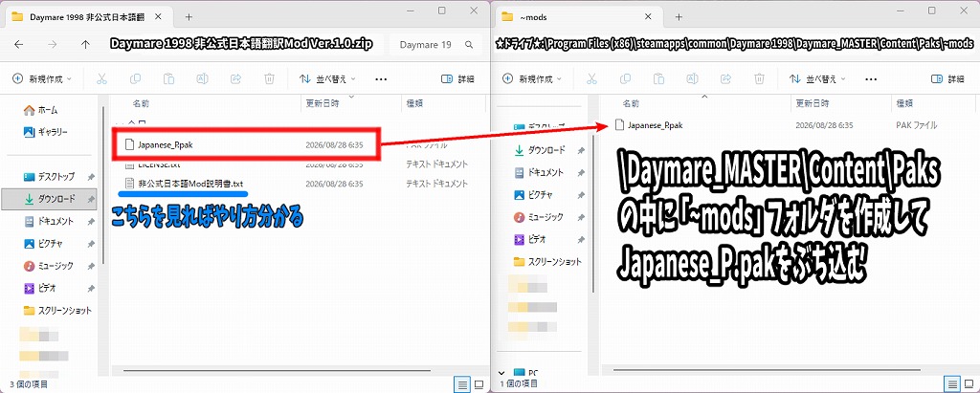This screenshot has height=393, width=980.
Task: Select ~mods tab
Action: click(x=577, y=17)
